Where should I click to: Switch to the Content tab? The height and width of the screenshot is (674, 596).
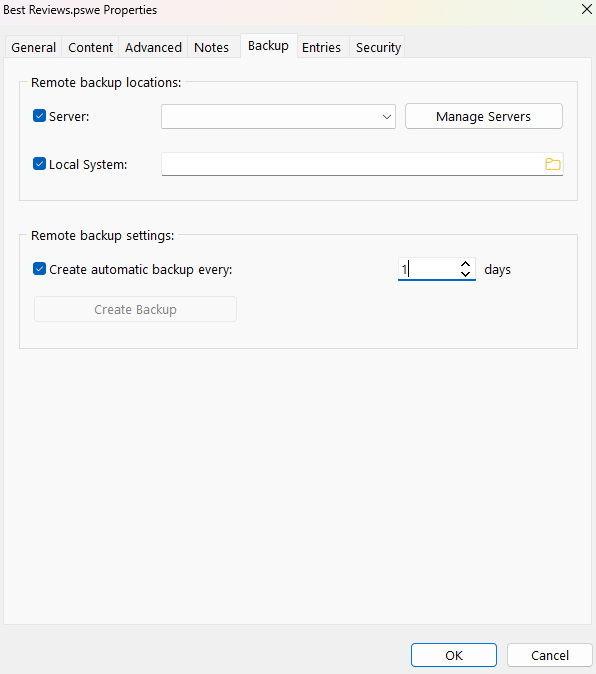point(90,47)
